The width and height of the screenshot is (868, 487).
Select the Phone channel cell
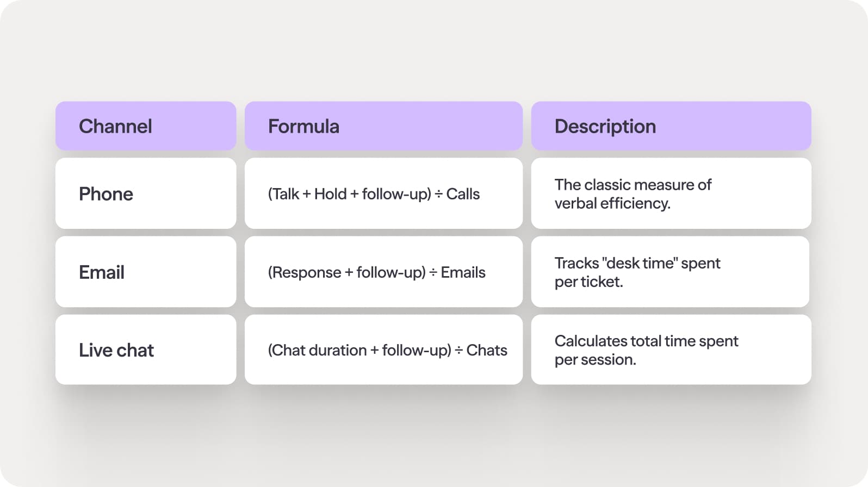click(145, 193)
